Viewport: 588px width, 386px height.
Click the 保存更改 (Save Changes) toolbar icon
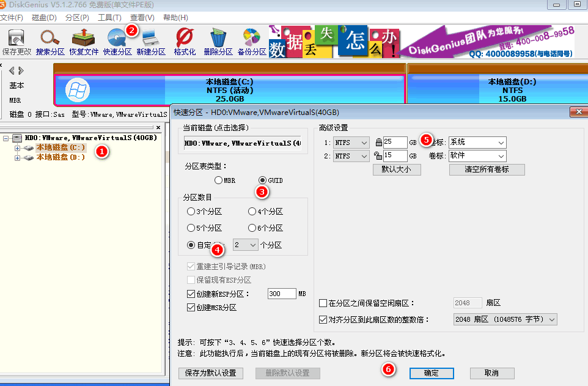tap(17, 38)
